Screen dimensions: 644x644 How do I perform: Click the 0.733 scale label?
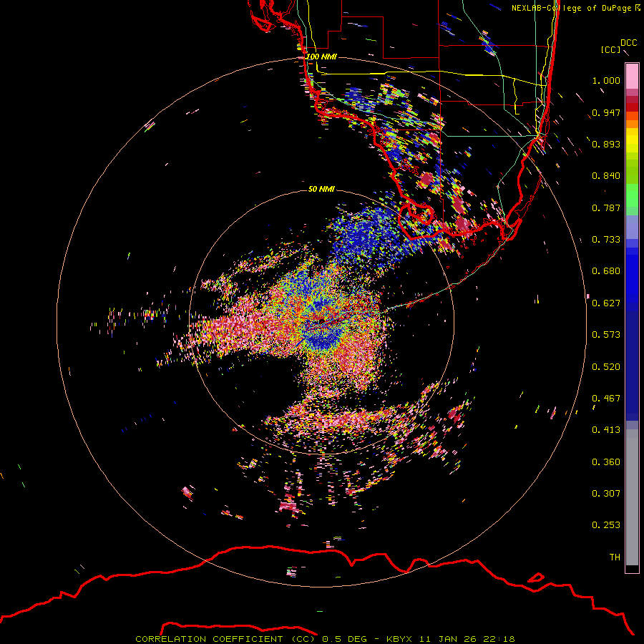606,240
